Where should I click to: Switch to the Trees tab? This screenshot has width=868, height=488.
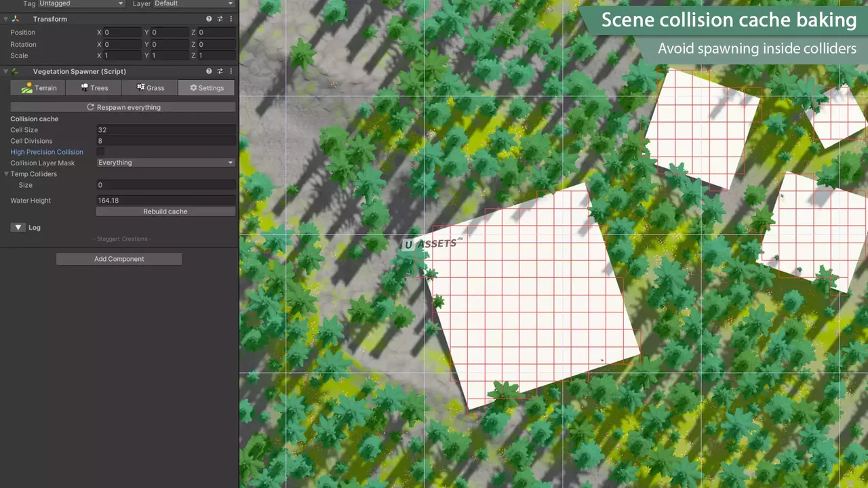click(x=94, y=87)
